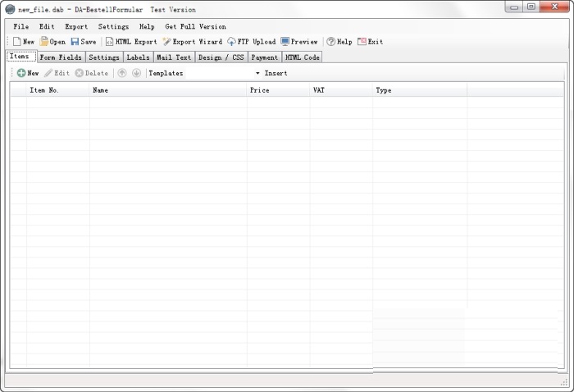Click the Insert button
574x392 pixels.
(276, 73)
